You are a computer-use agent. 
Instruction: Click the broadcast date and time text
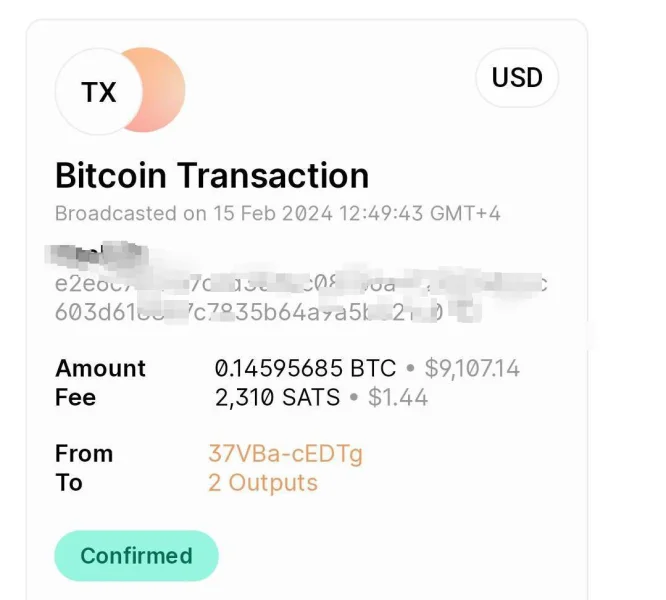point(278,213)
